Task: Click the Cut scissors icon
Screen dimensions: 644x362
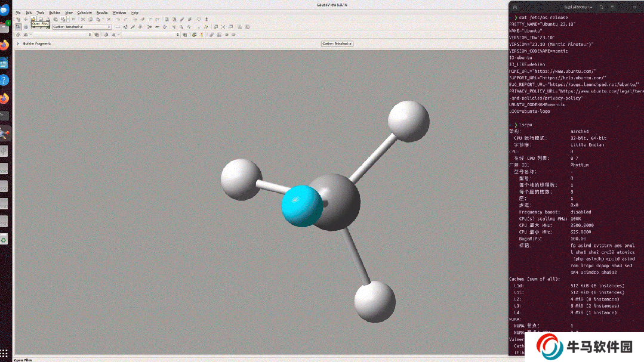Action: point(83,19)
